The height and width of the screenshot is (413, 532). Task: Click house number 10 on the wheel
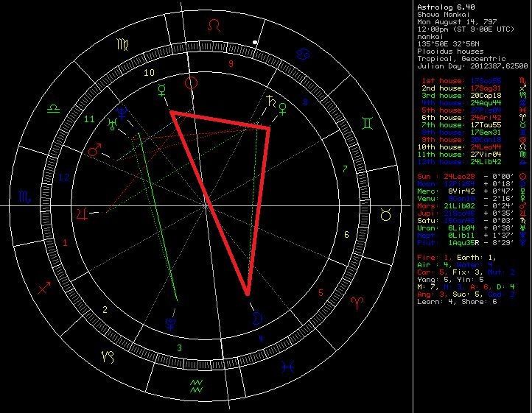[149, 73]
